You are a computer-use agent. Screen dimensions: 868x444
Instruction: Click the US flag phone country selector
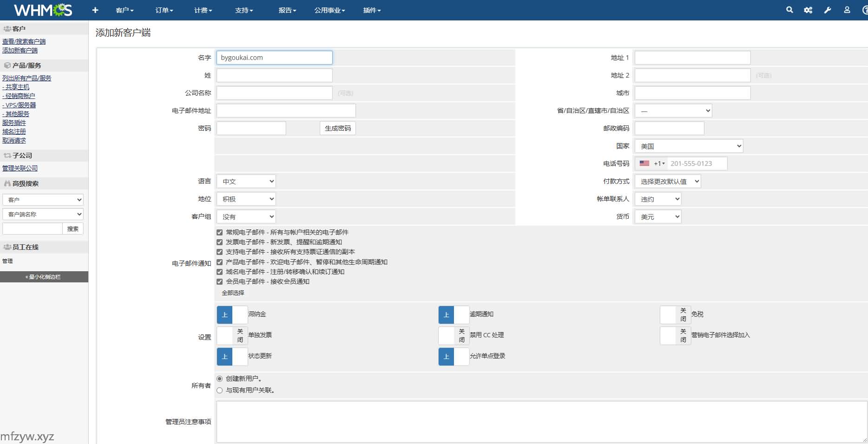coord(651,163)
